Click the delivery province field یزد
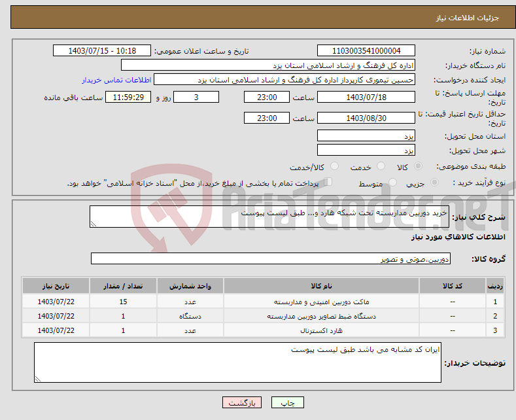Viewport: 516px width, 420px height. click(366, 135)
